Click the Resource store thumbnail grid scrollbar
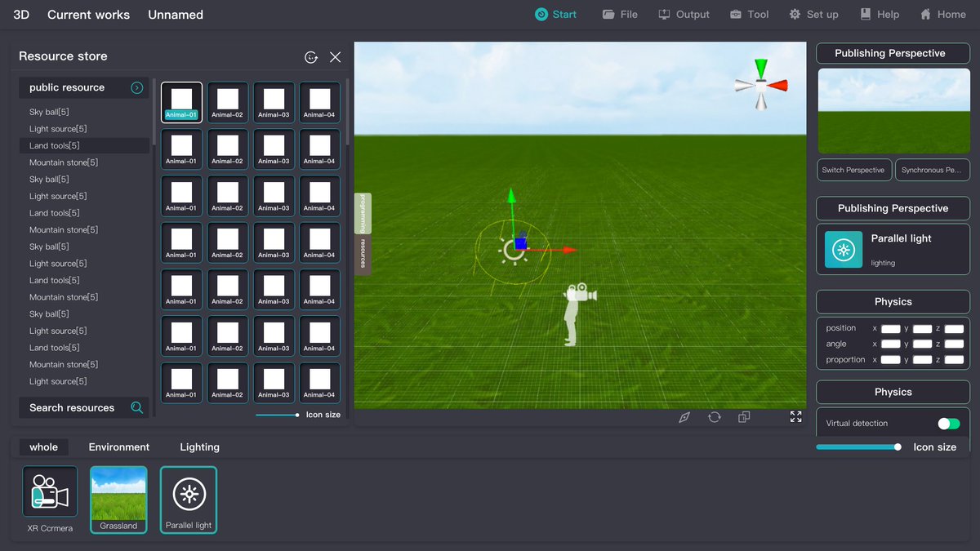This screenshot has width=980, height=551. pos(347,112)
